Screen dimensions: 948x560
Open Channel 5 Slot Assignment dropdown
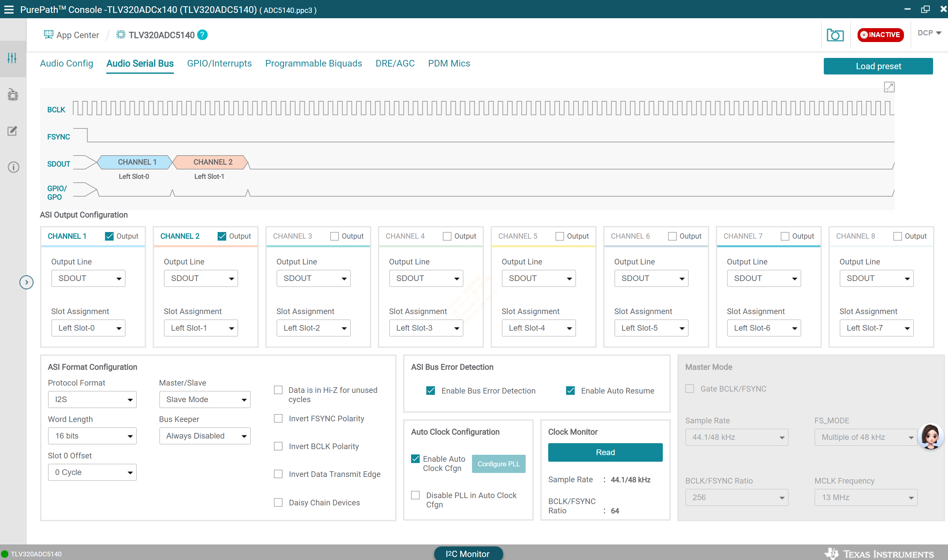539,328
